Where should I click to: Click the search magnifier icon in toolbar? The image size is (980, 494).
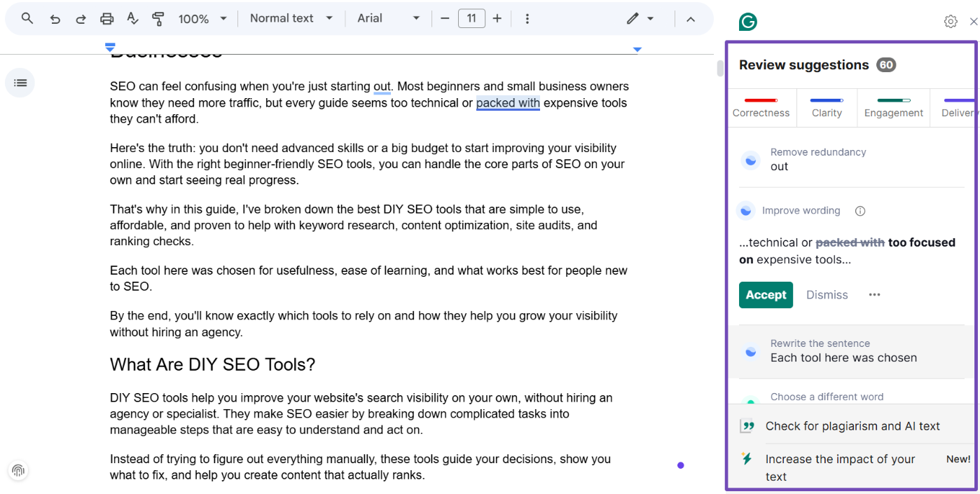[27, 19]
